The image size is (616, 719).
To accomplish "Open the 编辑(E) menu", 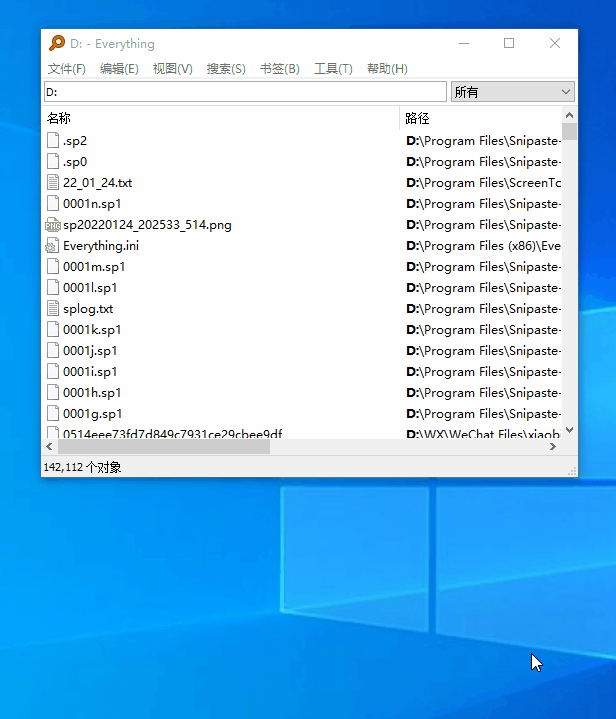I will tap(119, 69).
